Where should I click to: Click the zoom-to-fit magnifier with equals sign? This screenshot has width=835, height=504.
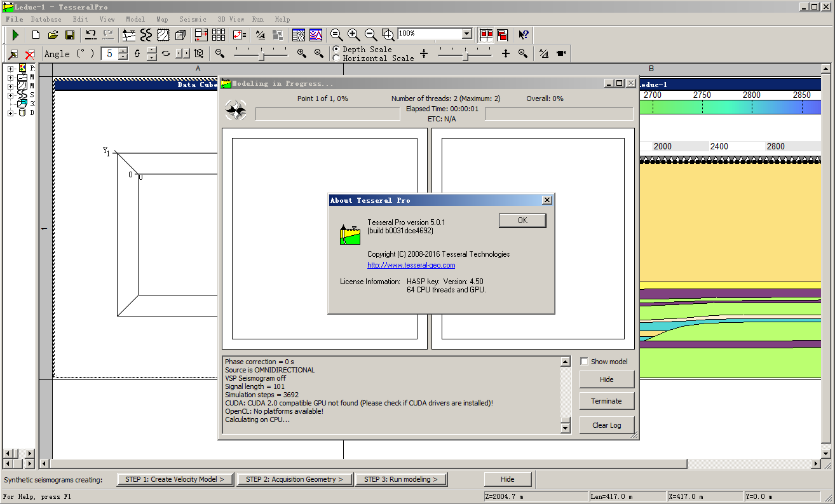pyautogui.click(x=337, y=35)
